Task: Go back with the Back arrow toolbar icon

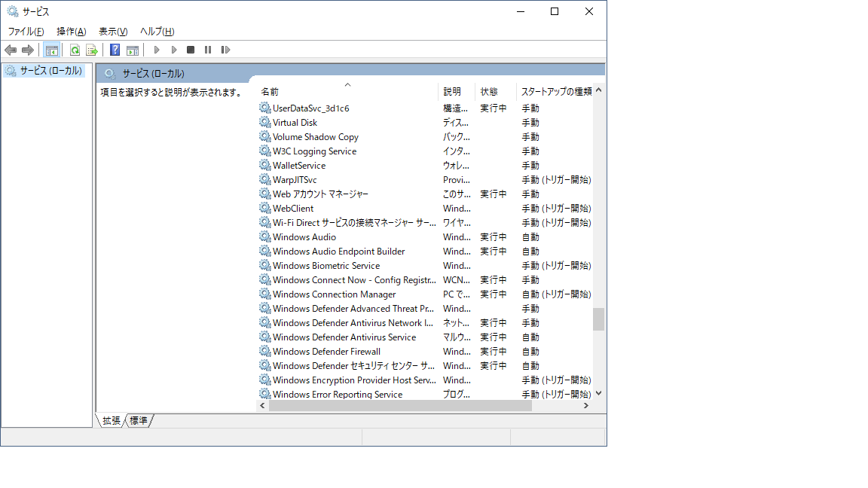Action: (11, 50)
